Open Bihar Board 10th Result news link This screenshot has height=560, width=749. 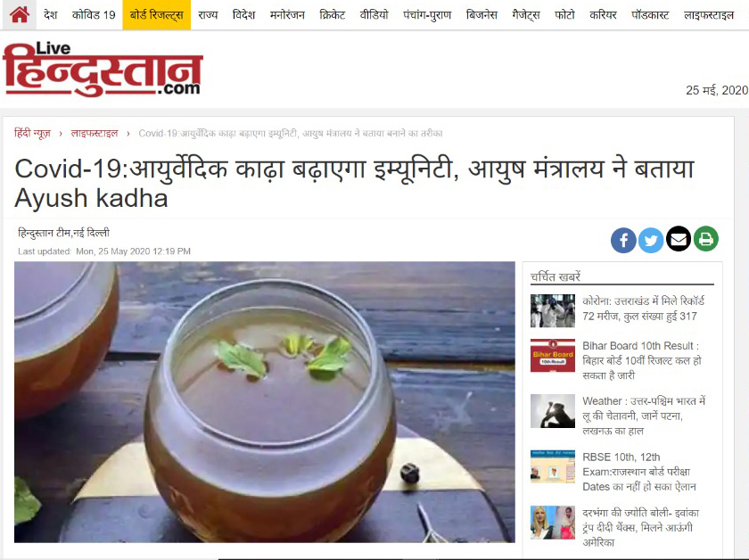(641, 360)
